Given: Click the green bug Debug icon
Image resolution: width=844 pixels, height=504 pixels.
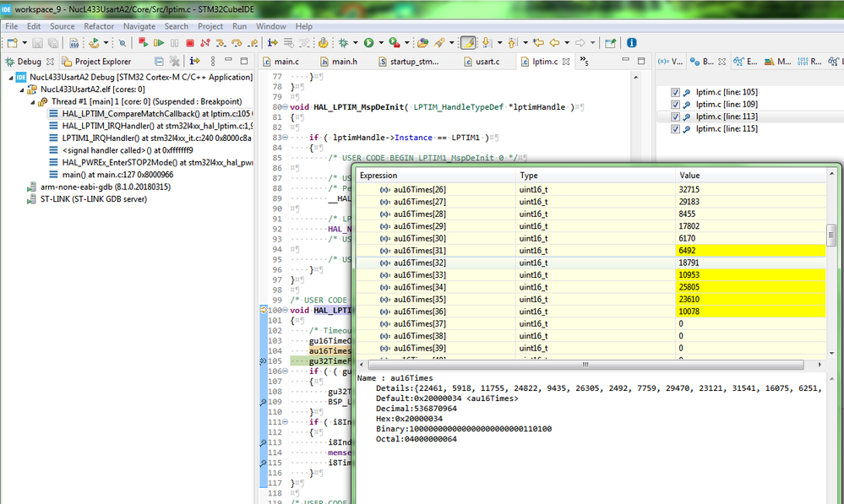Looking at the screenshot, I should click(343, 43).
